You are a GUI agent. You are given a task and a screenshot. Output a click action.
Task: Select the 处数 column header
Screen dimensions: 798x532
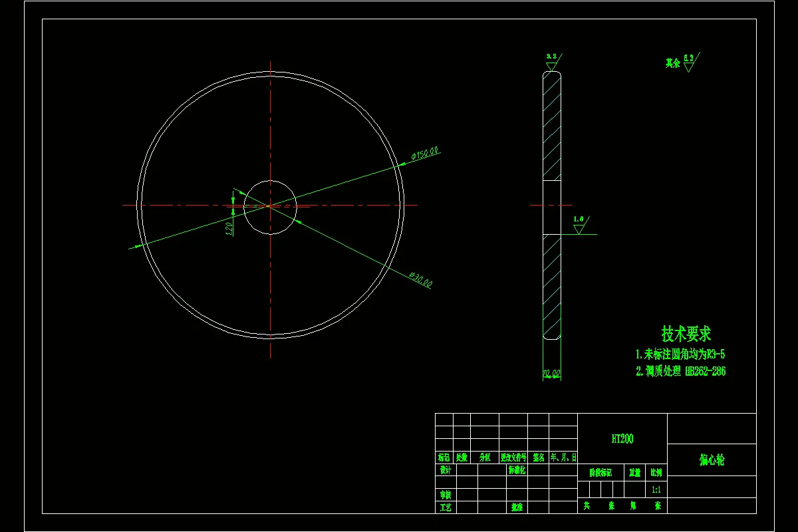(462, 458)
